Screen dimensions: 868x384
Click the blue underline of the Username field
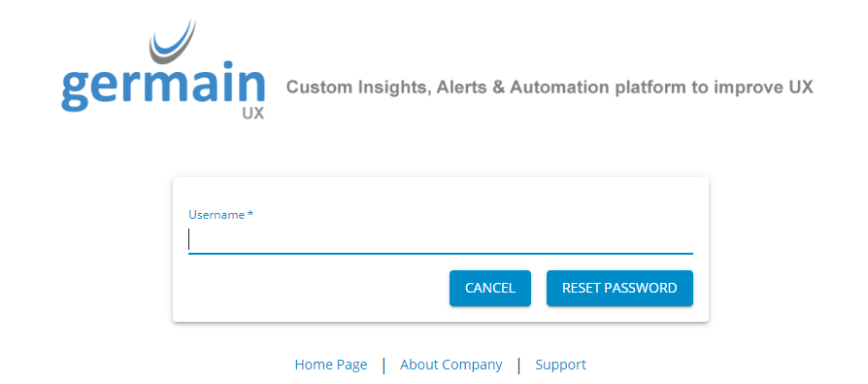tap(441, 253)
